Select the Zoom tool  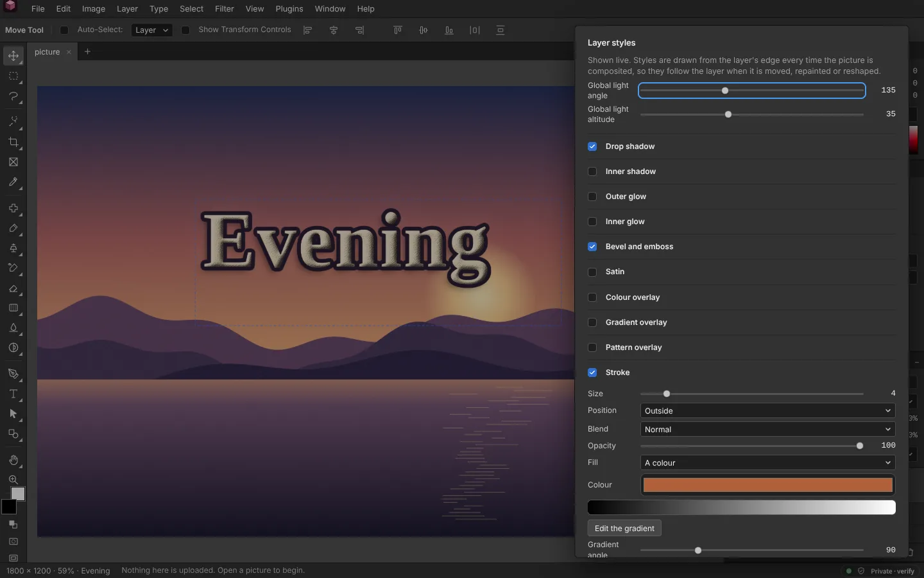13,480
